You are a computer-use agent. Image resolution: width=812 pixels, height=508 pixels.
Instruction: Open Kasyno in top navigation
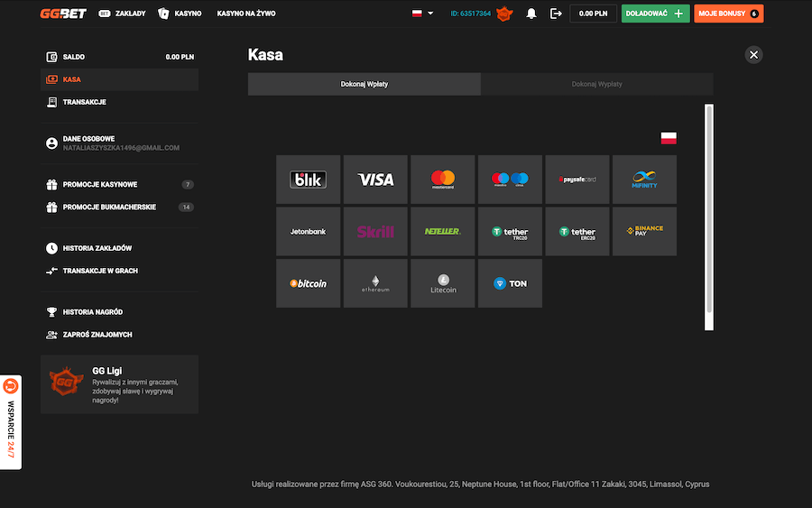coord(180,14)
